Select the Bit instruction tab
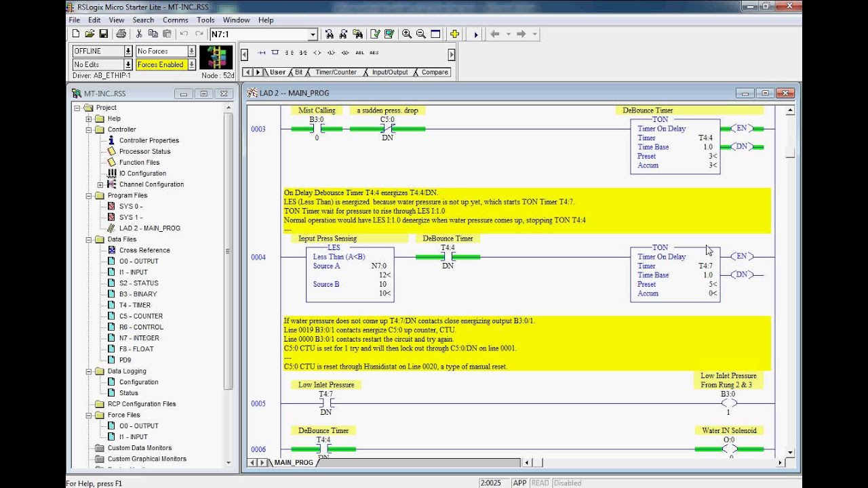The width and height of the screenshot is (868, 488). tap(299, 73)
